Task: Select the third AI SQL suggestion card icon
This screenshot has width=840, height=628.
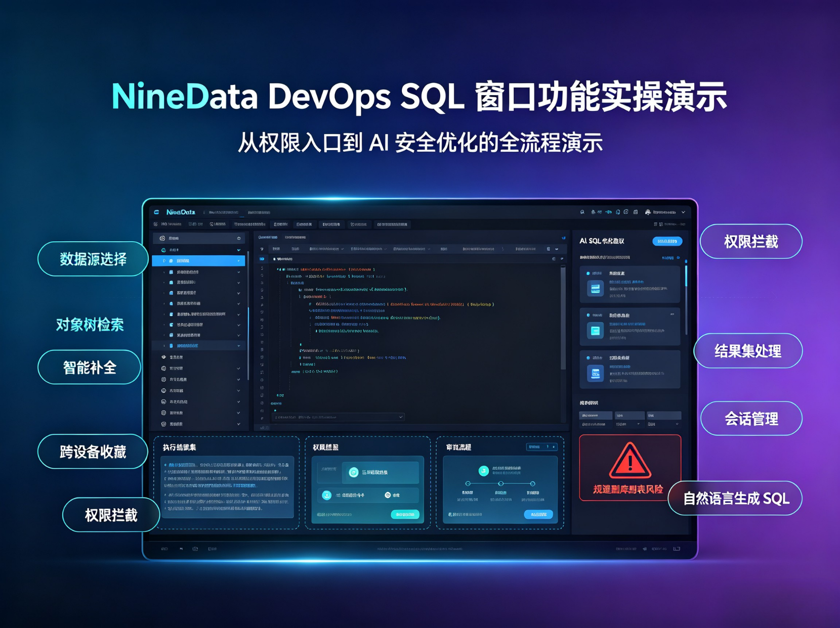Action: [595, 373]
